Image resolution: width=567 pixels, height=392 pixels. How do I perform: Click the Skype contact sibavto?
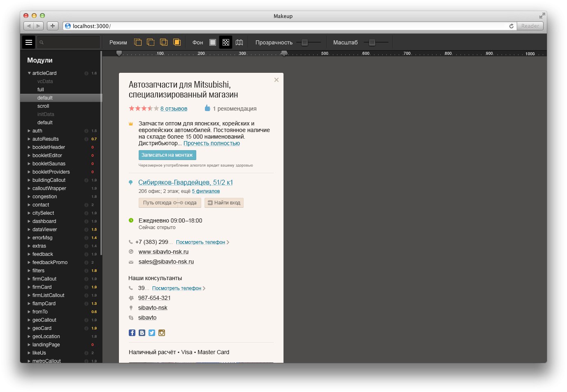click(x=147, y=318)
